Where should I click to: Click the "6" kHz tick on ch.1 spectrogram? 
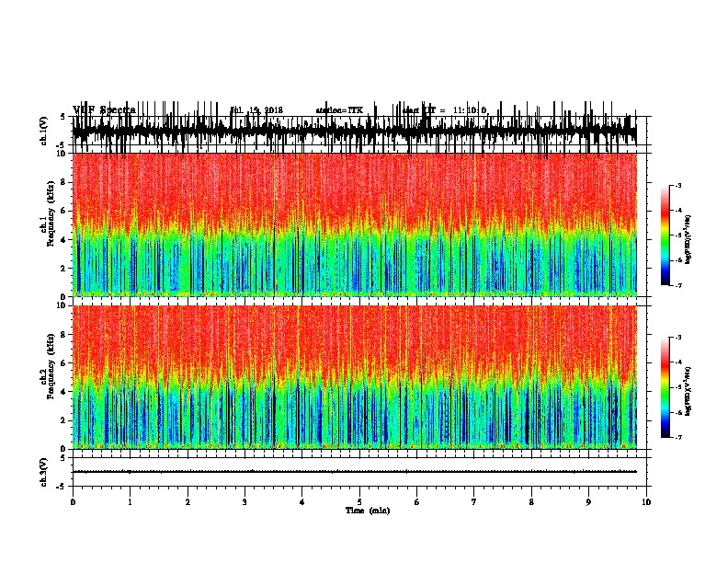click(63, 212)
